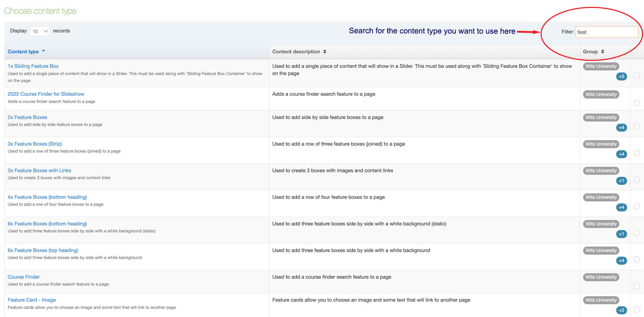Click the +1 badge for 6x Feature Boxes (bottom heading)
The width and height of the screenshot is (644, 317).
pyautogui.click(x=621, y=234)
